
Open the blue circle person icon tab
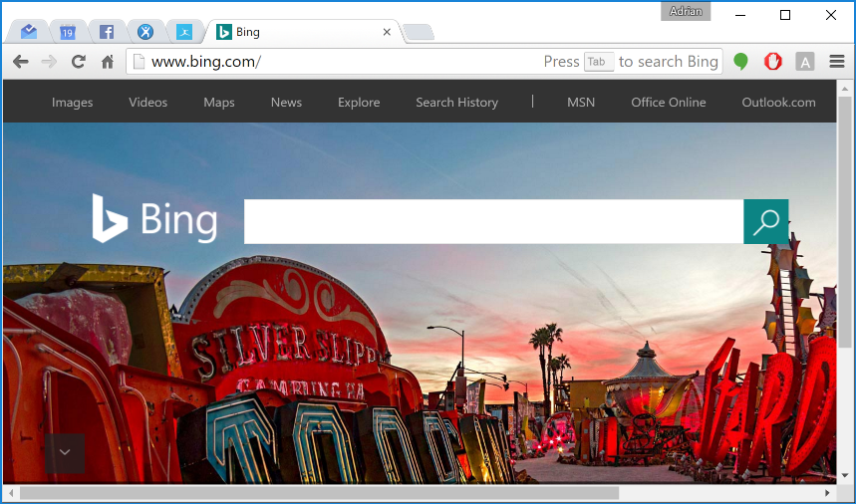[145, 32]
